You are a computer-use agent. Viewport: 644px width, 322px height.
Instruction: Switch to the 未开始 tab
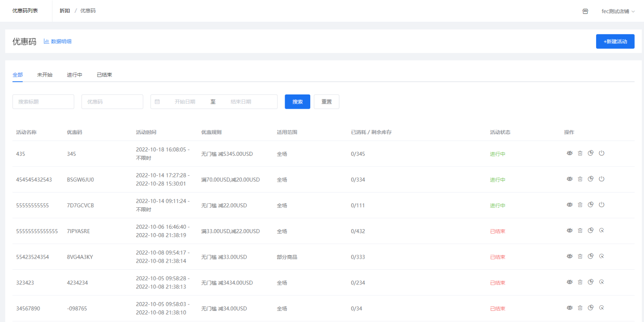click(45, 75)
